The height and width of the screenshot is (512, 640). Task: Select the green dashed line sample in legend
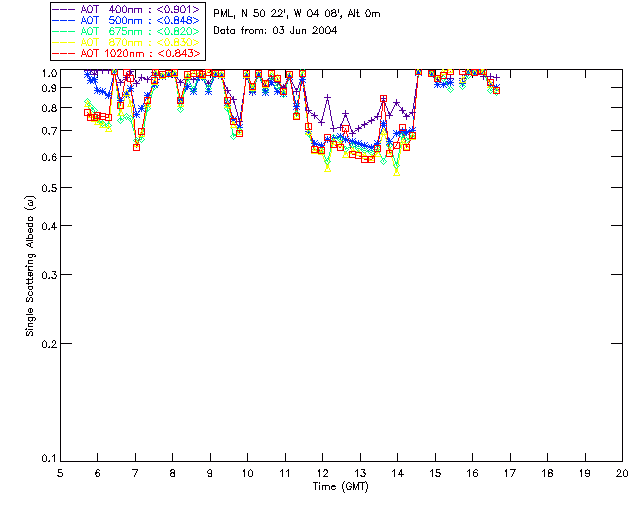tap(64, 31)
